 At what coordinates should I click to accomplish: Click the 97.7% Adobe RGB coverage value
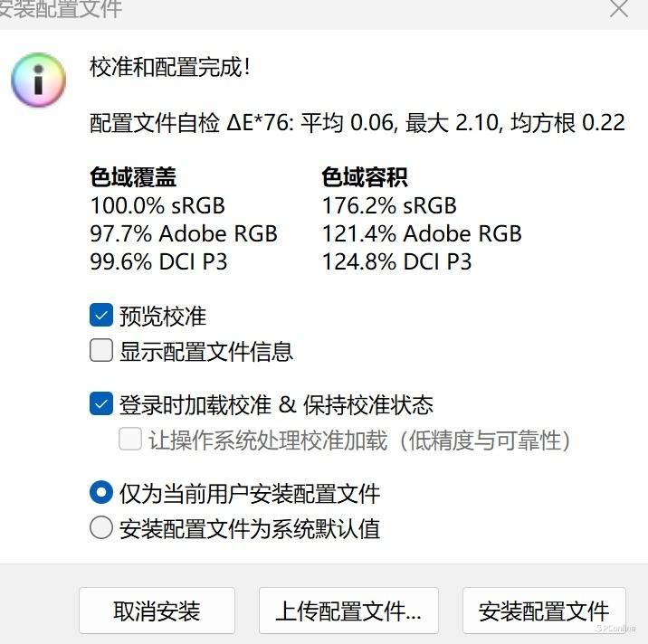click(184, 233)
